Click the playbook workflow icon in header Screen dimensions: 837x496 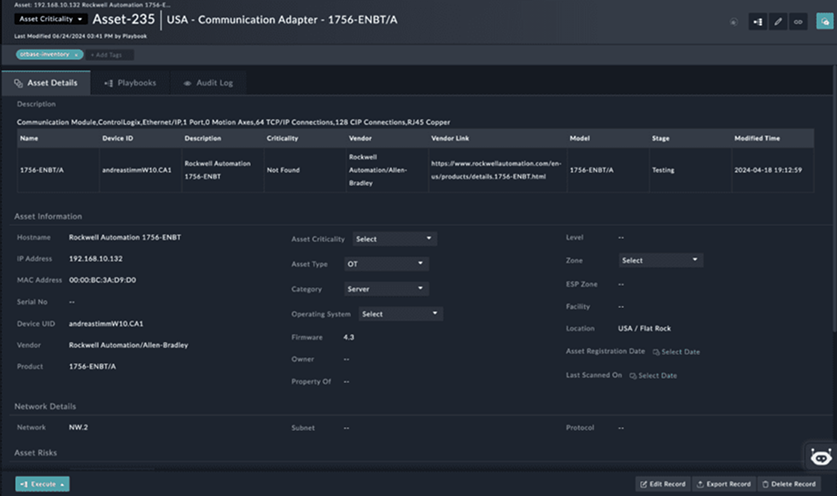click(758, 21)
